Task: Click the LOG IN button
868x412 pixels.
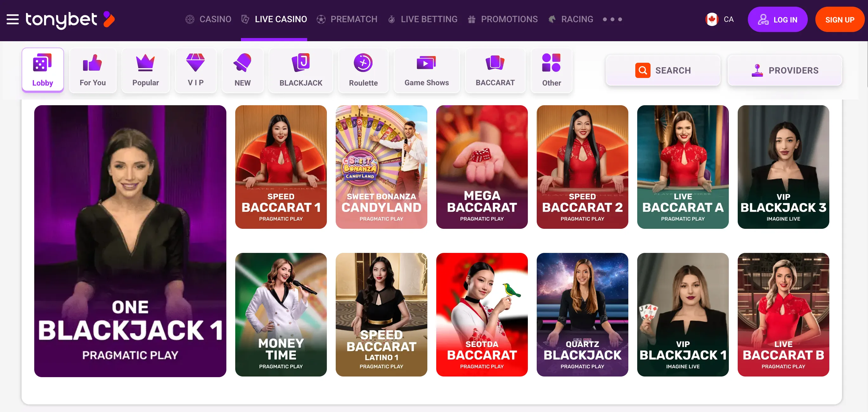Action: click(777, 20)
